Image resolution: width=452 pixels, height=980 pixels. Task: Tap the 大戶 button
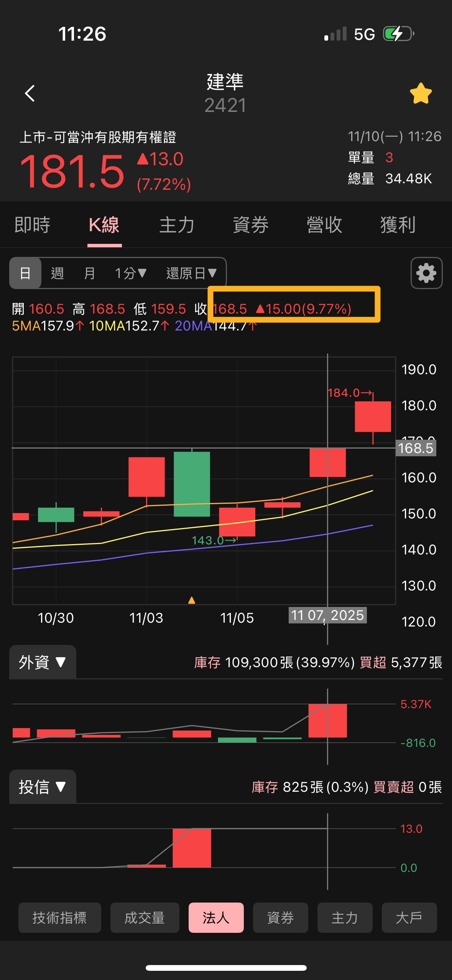[409, 918]
